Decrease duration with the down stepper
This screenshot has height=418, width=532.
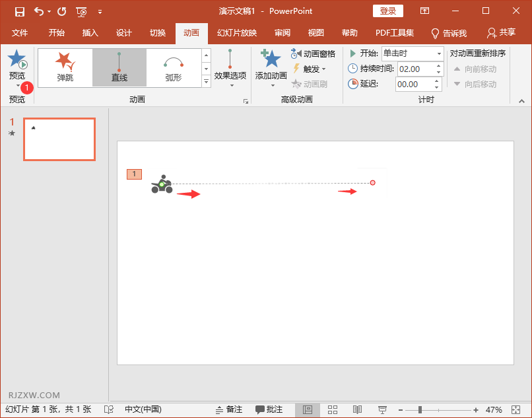click(438, 73)
